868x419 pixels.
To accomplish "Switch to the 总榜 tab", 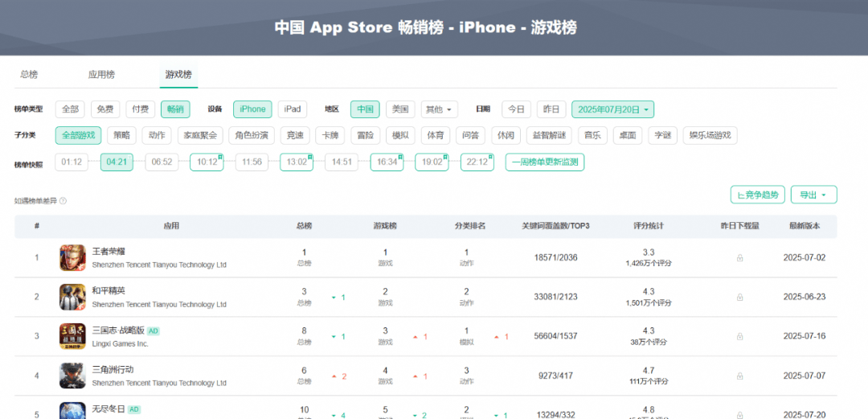I will click(x=29, y=75).
